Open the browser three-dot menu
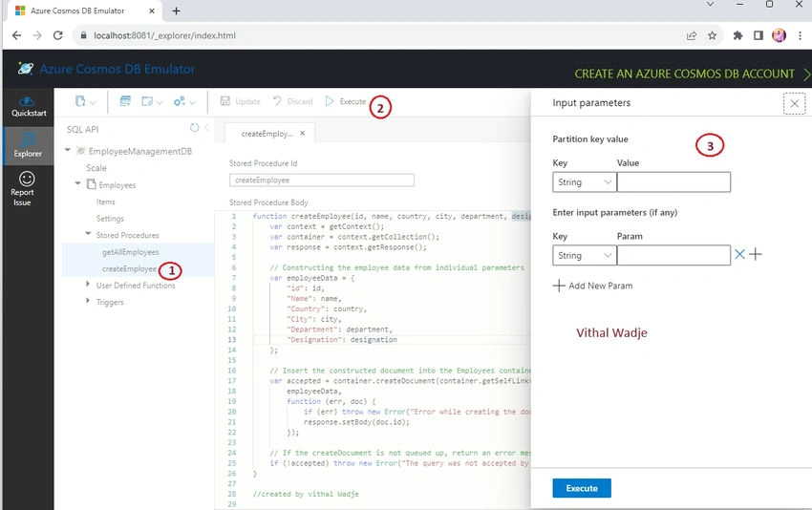The width and height of the screenshot is (812, 510). click(x=801, y=35)
